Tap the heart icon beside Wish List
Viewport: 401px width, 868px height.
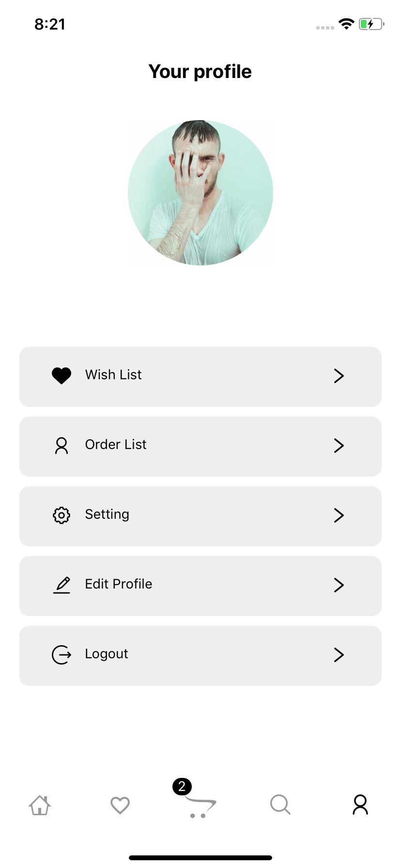pos(62,375)
